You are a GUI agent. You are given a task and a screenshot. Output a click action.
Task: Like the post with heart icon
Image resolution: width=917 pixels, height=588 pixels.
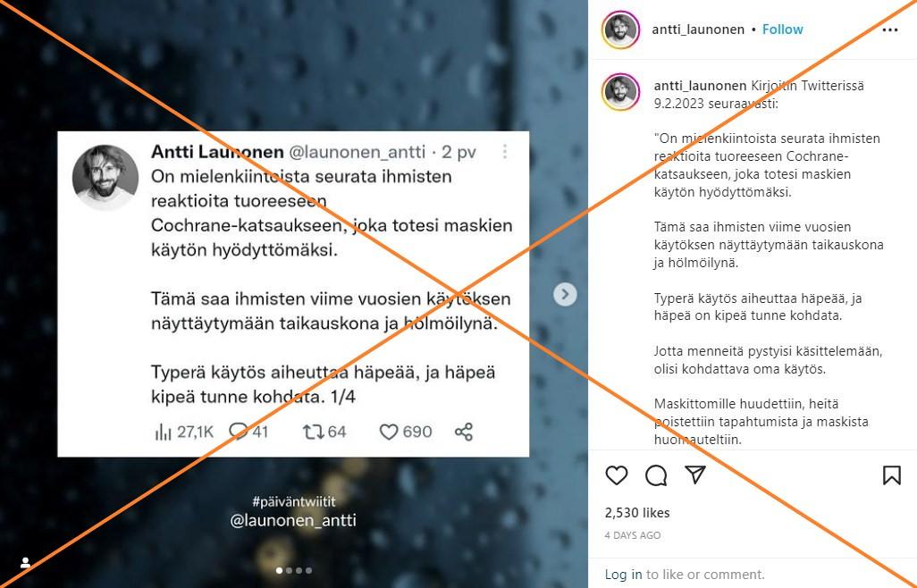click(617, 475)
